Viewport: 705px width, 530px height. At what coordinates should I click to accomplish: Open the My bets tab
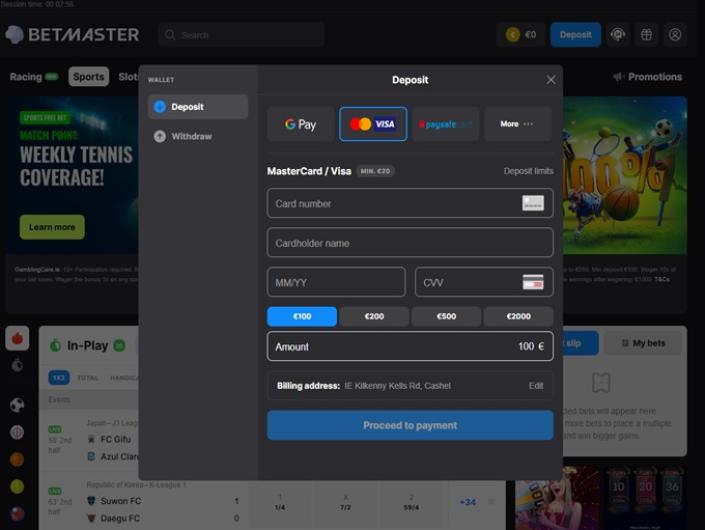(643, 343)
